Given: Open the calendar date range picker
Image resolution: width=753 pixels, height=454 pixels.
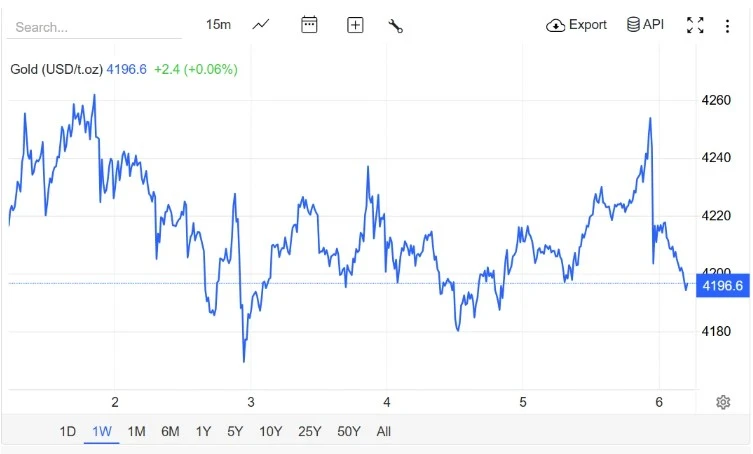Looking at the screenshot, I should [x=309, y=25].
